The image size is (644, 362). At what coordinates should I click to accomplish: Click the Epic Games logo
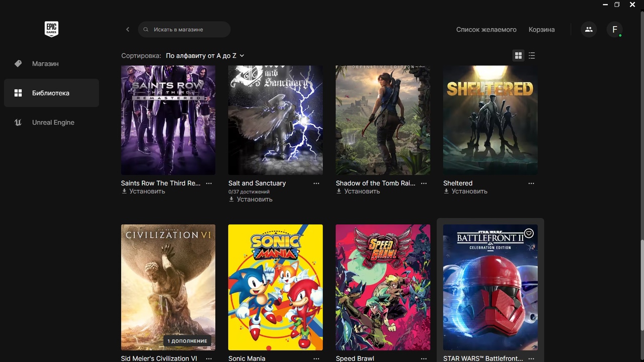click(x=51, y=29)
